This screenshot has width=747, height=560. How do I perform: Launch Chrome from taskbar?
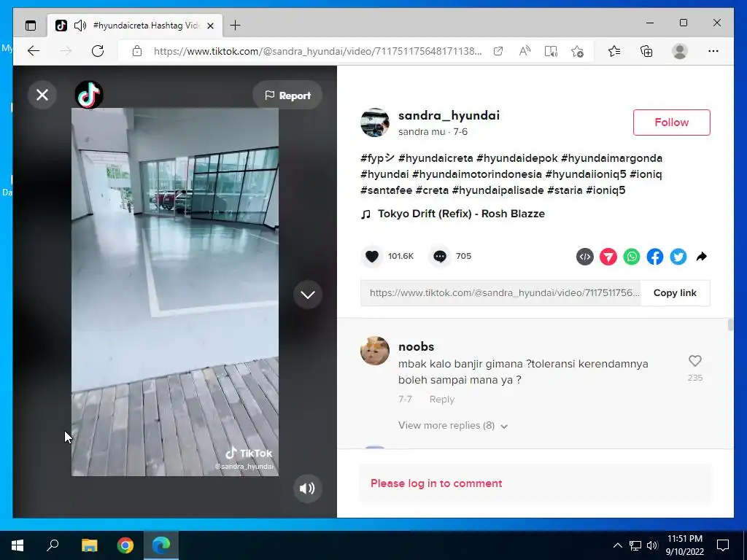(125, 545)
